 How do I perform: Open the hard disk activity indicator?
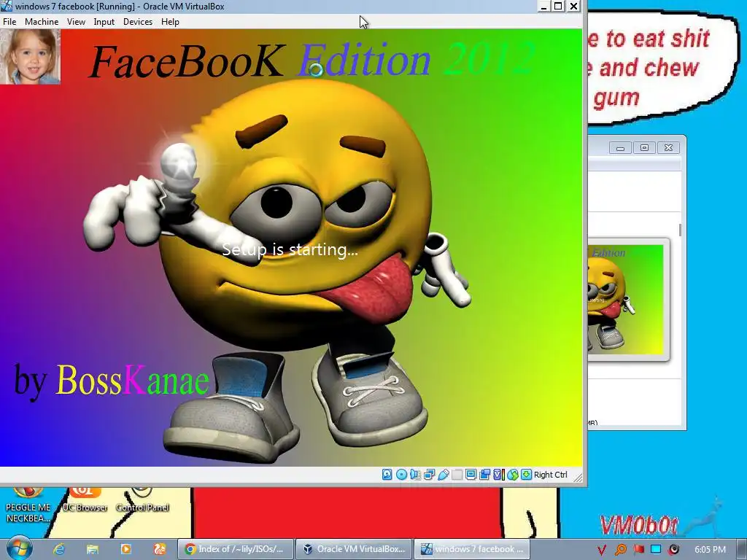[x=387, y=474]
